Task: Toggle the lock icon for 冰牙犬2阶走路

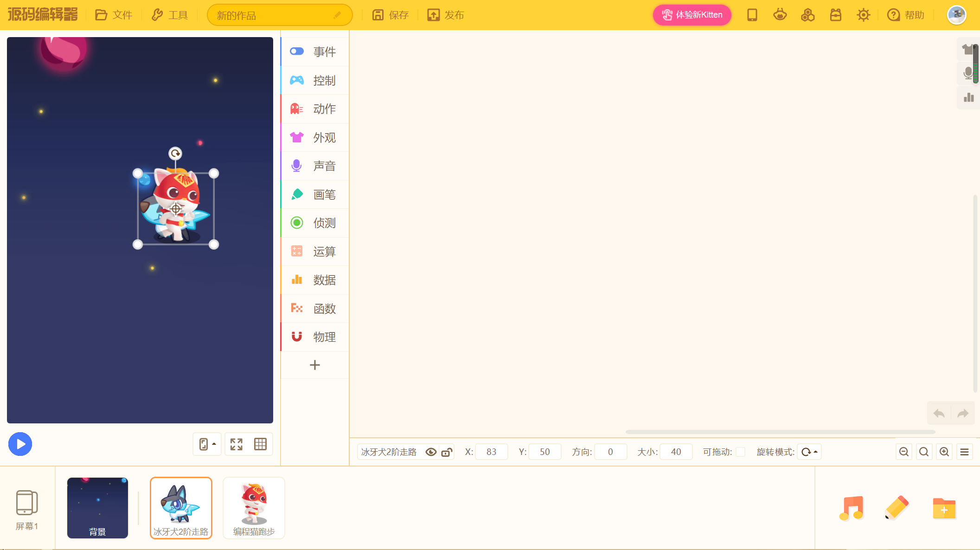Action: tap(447, 452)
